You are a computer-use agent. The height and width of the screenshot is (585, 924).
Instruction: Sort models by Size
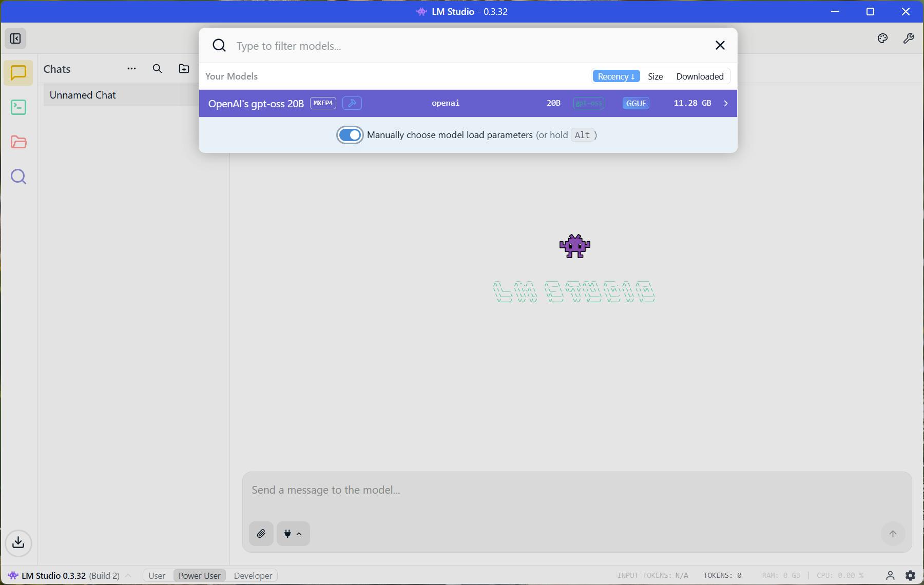tap(655, 76)
